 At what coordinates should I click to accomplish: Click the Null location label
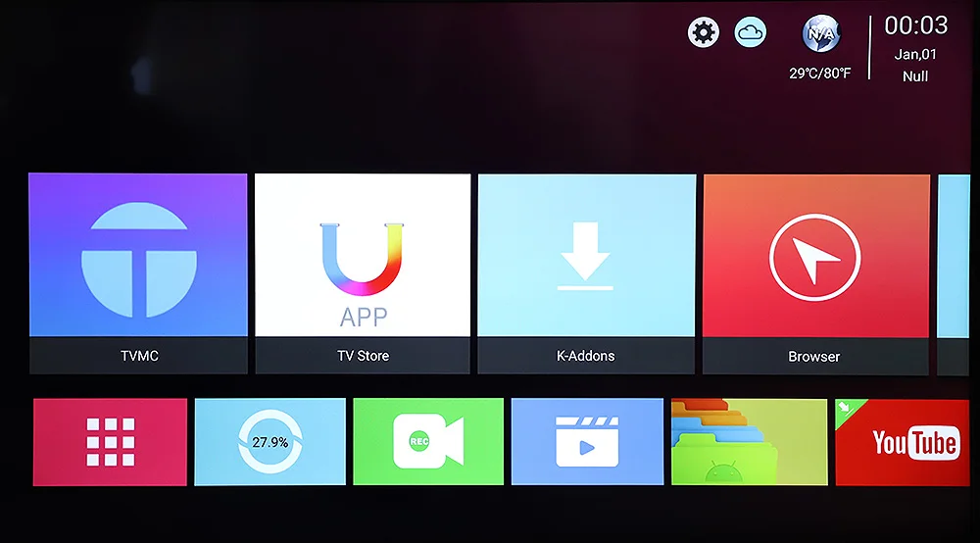(x=915, y=76)
